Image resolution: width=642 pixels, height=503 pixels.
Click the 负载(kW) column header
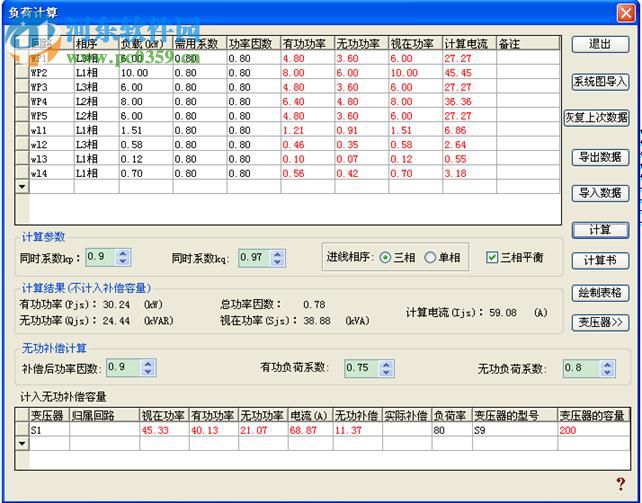tap(146, 43)
